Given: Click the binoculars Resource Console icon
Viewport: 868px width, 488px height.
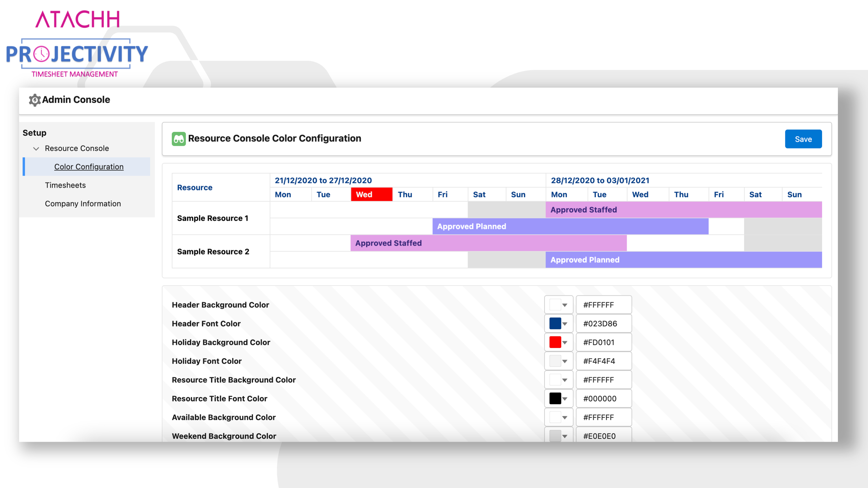Looking at the screenshot, I should 179,139.
